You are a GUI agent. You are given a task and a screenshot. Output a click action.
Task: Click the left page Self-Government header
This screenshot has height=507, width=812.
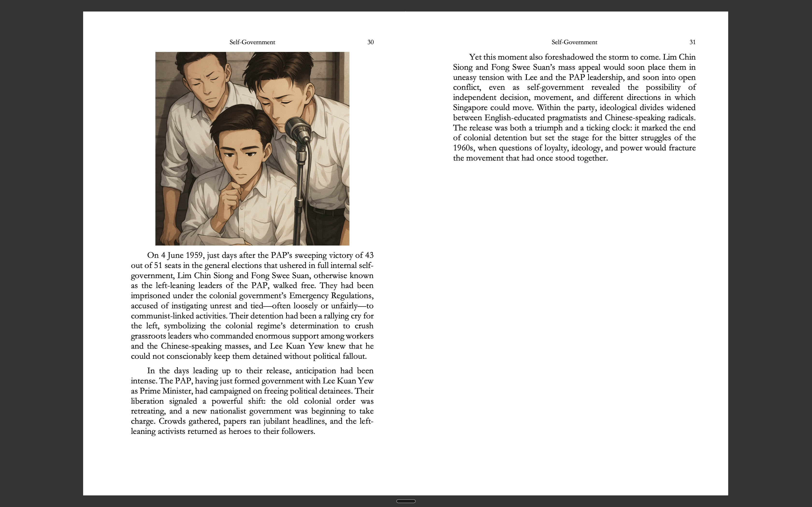[252, 42]
